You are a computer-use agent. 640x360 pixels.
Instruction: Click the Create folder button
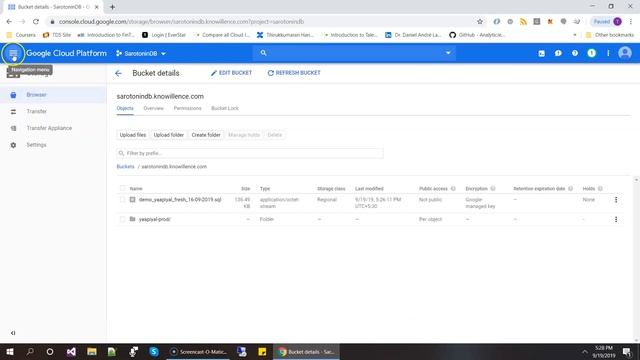point(206,135)
